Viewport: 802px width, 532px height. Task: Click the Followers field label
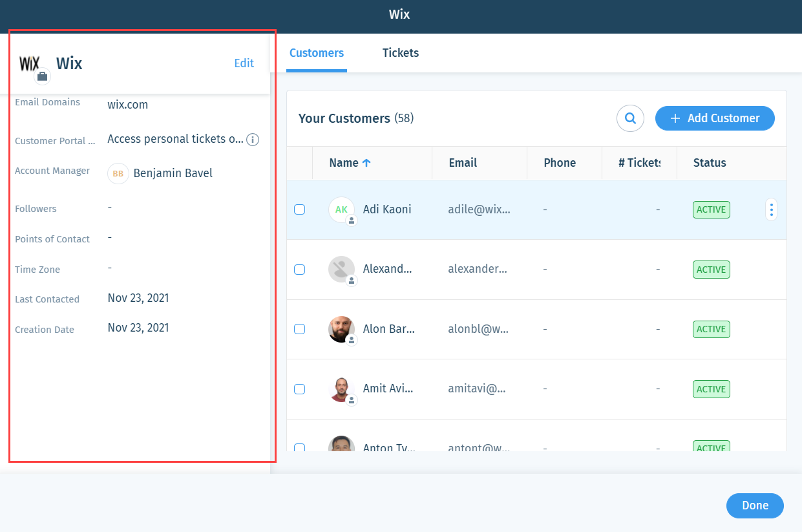point(36,209)
